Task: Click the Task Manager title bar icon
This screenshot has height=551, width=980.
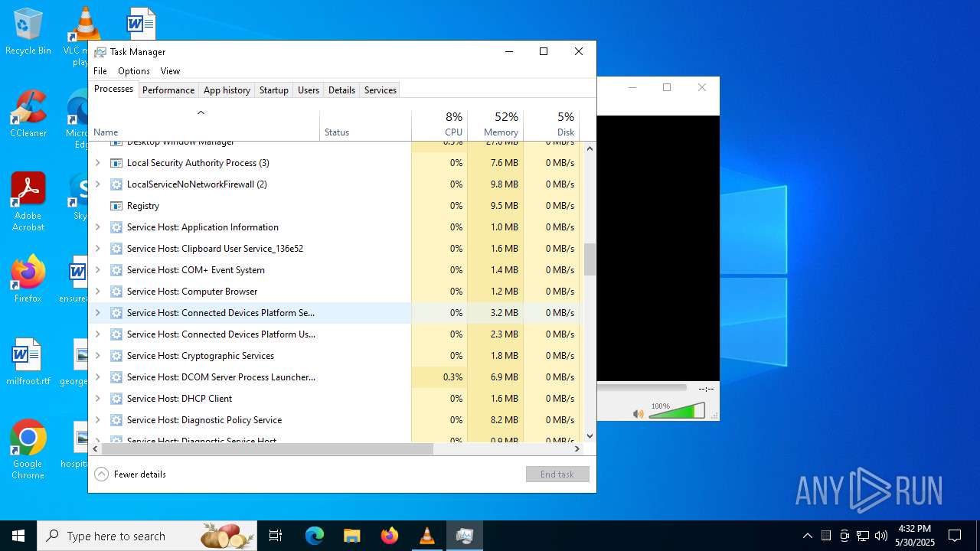Action: tap(100, 52)
